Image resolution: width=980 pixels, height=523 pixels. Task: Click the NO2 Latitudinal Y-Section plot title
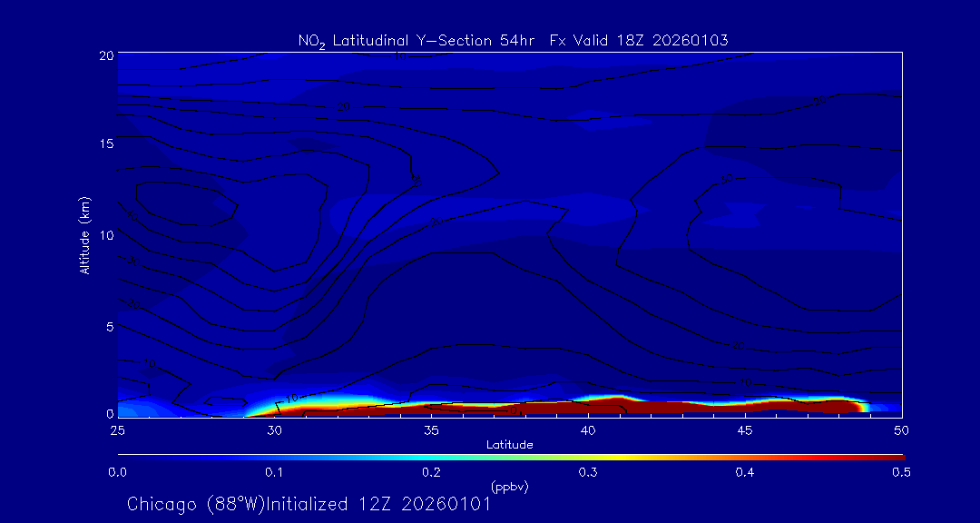[x=513, y=40]
